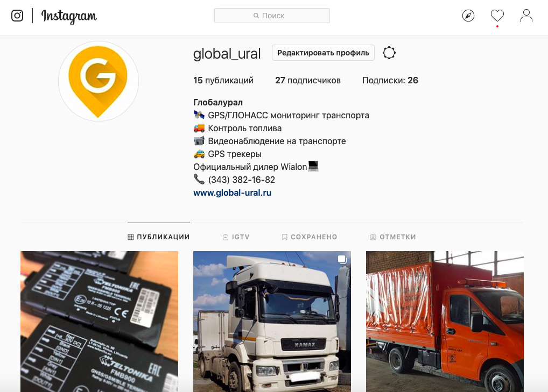
Task: Switch to the ОТМЕТКИ tab
Action: click(393, 237)
